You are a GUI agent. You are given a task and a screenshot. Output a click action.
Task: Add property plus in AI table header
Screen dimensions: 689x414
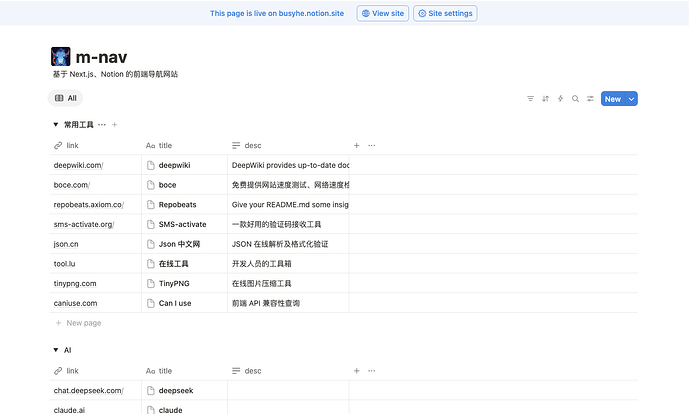pos(357,371)
